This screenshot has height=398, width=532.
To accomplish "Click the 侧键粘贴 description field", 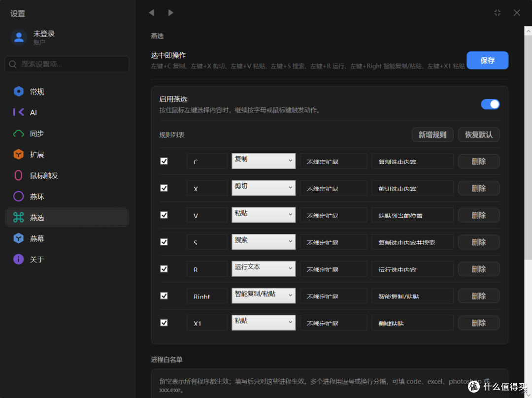I will coord(413,323).
